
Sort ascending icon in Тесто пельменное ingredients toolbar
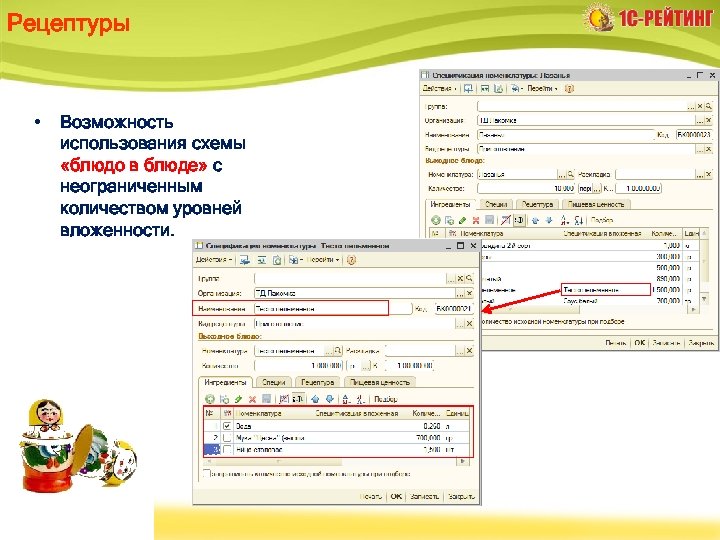(x=347, y=399)
